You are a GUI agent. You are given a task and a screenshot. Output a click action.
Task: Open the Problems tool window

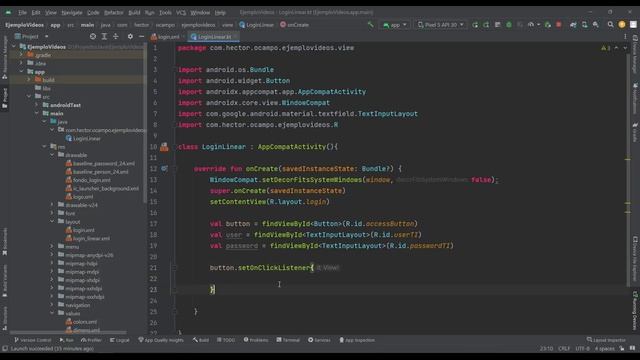pyautogui.click(x=256, y=340)
